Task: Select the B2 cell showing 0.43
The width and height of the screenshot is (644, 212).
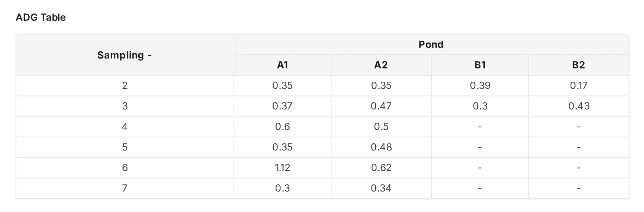Action: click(x=579, y=106)
